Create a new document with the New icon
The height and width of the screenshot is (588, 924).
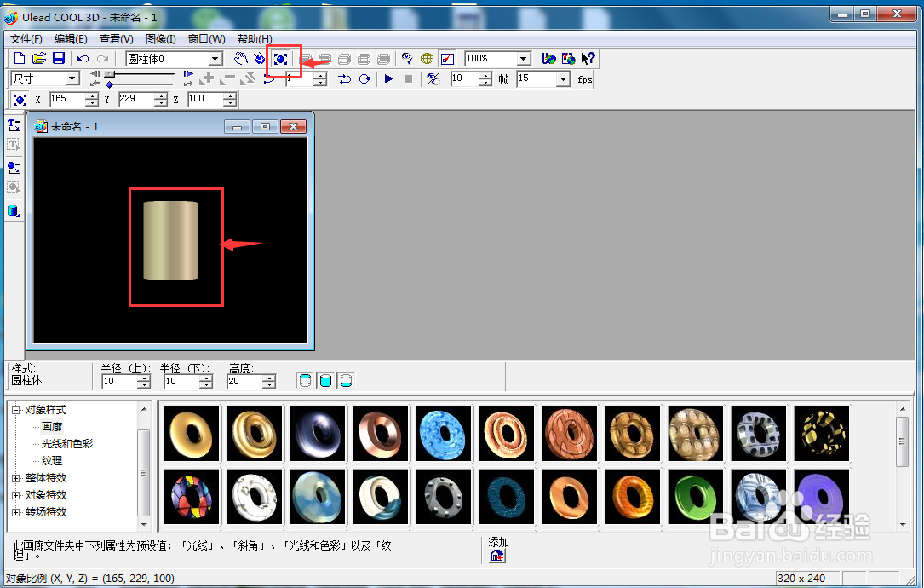[x=20, y=59]
